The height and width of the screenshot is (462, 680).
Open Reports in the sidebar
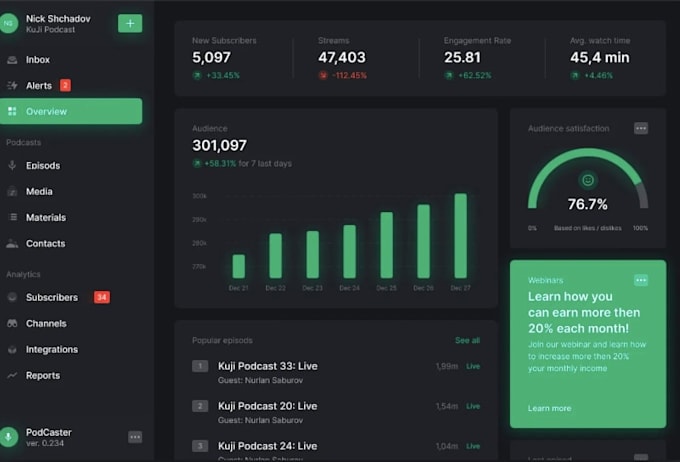43,376
